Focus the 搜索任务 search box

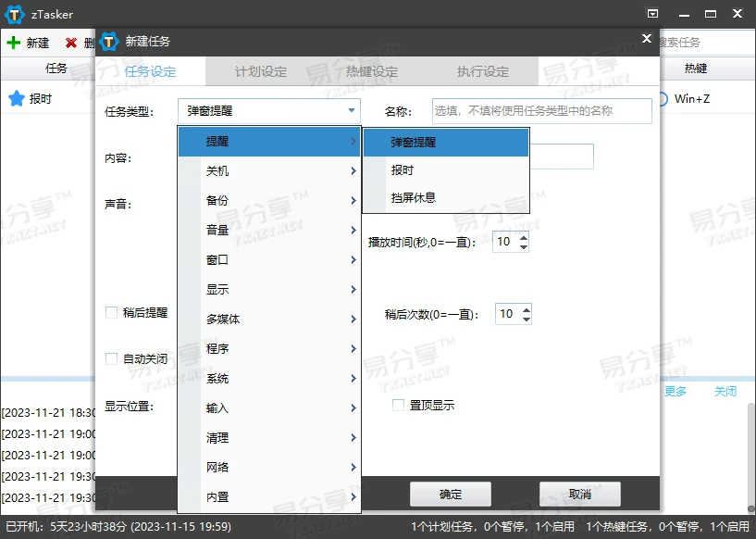pyautogui.click(x=706, y=43)
